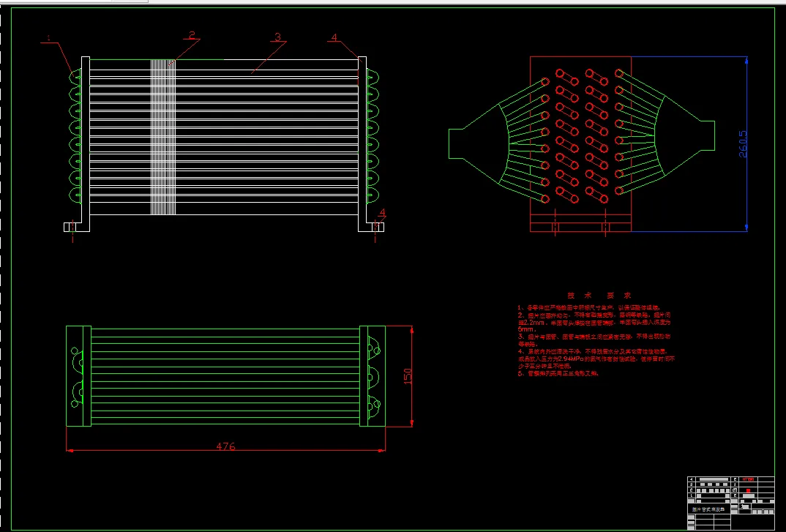Select the red HT150 material text
The image size is (786, 532).
click(x=749, y=479)
